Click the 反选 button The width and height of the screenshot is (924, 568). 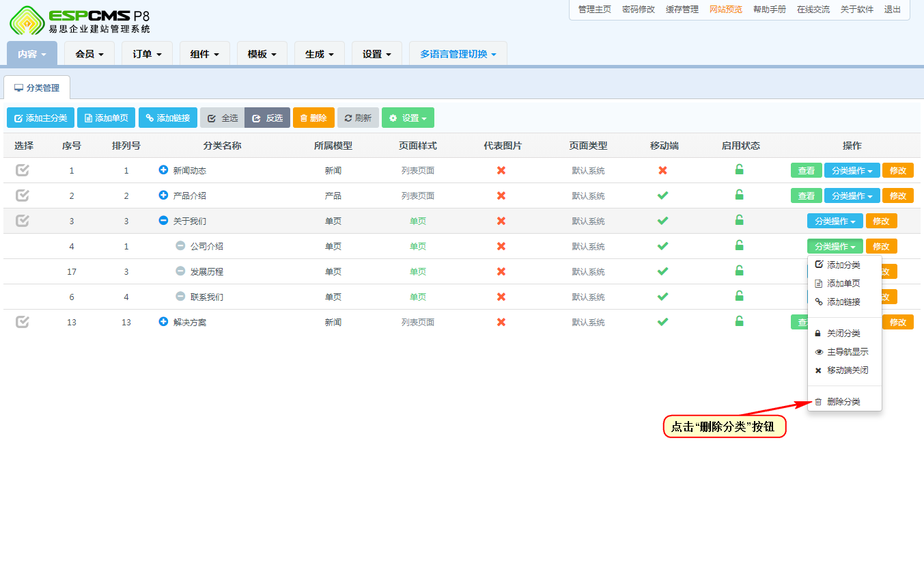[268, 118]
